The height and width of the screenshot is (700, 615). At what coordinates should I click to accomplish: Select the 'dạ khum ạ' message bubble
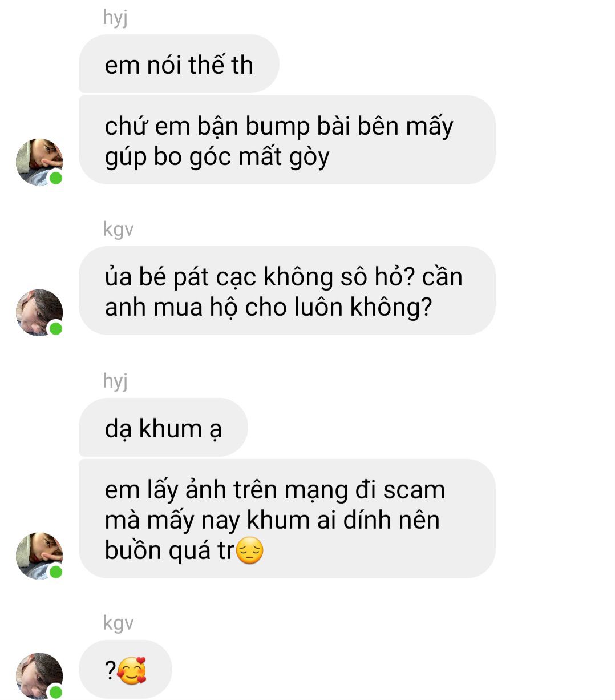click(163, 428)
